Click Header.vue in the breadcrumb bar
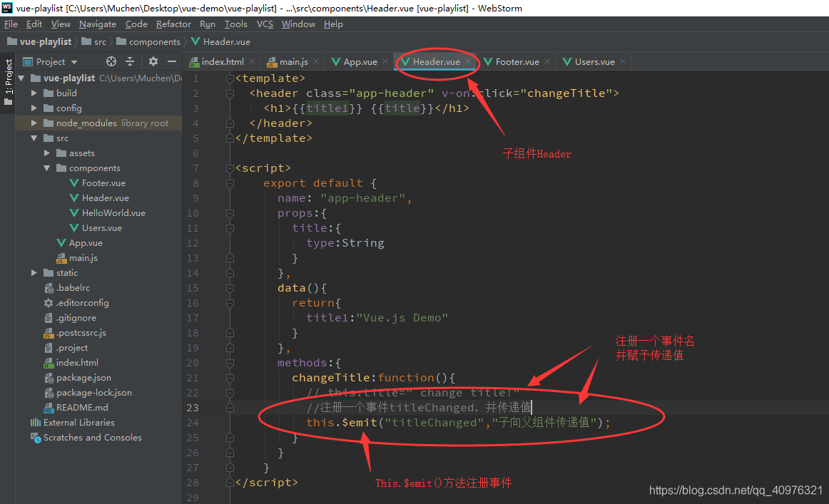Screen dimensions: 829x504 point(221,42)
